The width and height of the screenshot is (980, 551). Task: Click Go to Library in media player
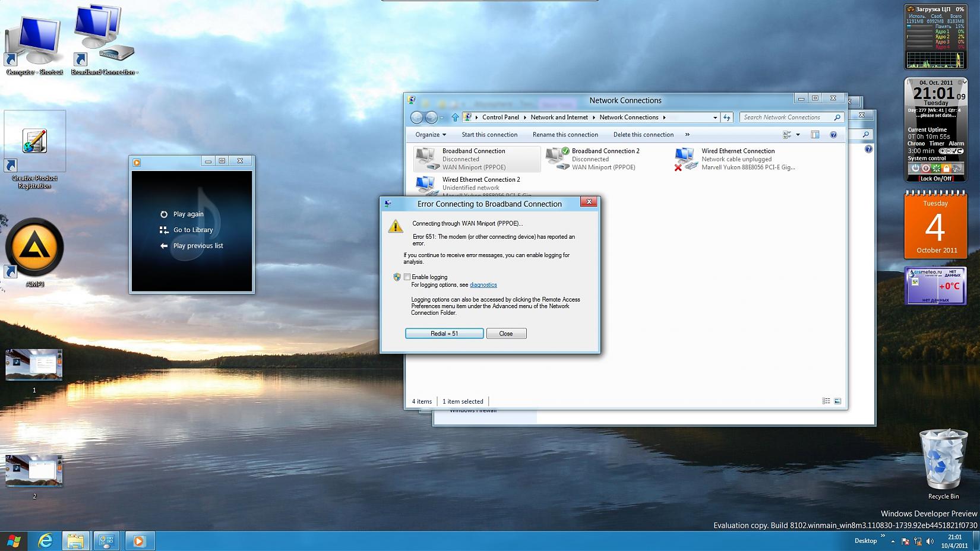pos(192,230)
